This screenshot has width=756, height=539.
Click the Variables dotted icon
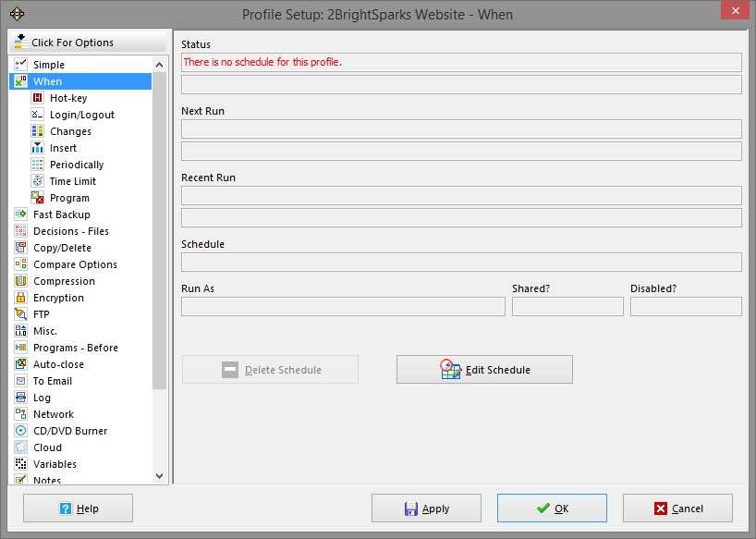point(20,464)
